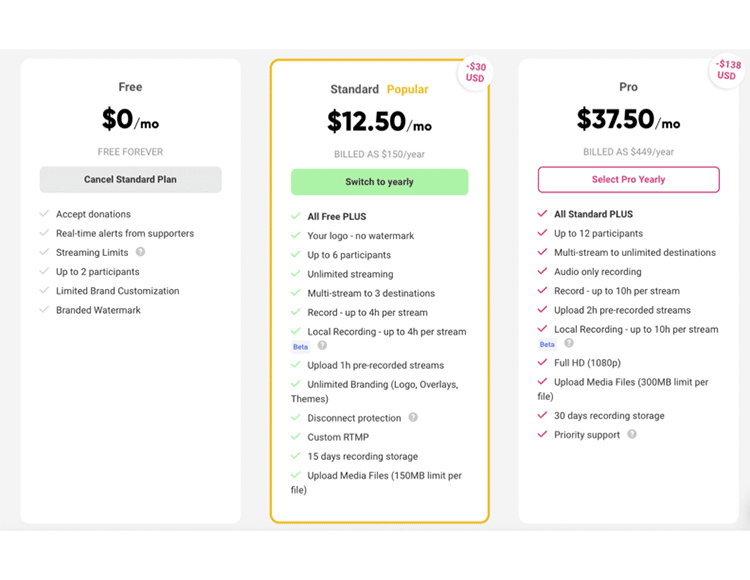
Task: Click the Custom RTMP feature checkmark
Action: [x=296, y=437]
